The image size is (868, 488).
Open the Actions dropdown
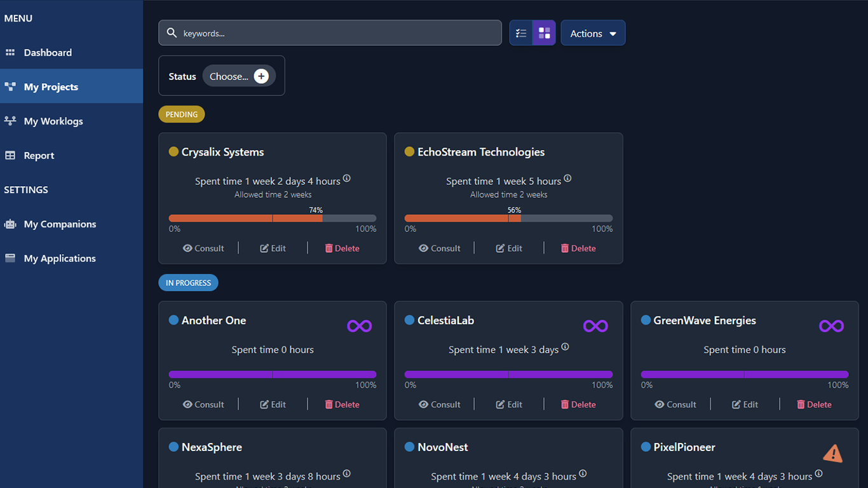593,32
